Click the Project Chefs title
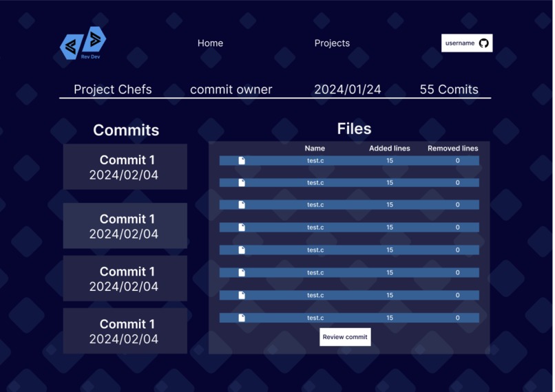The width and height of the screenshot is (555, 392). (112, 89)
